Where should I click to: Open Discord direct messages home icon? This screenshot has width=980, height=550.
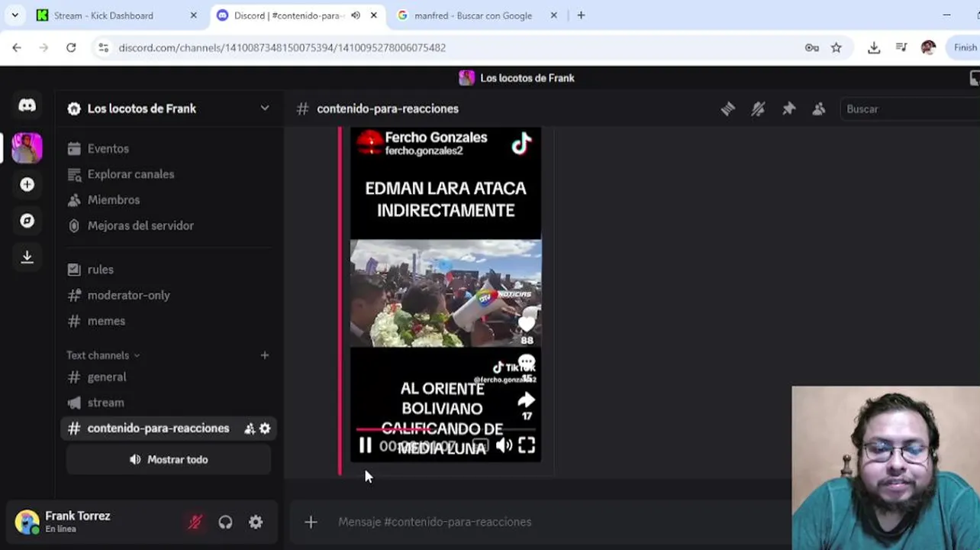[x=27, y=105]
